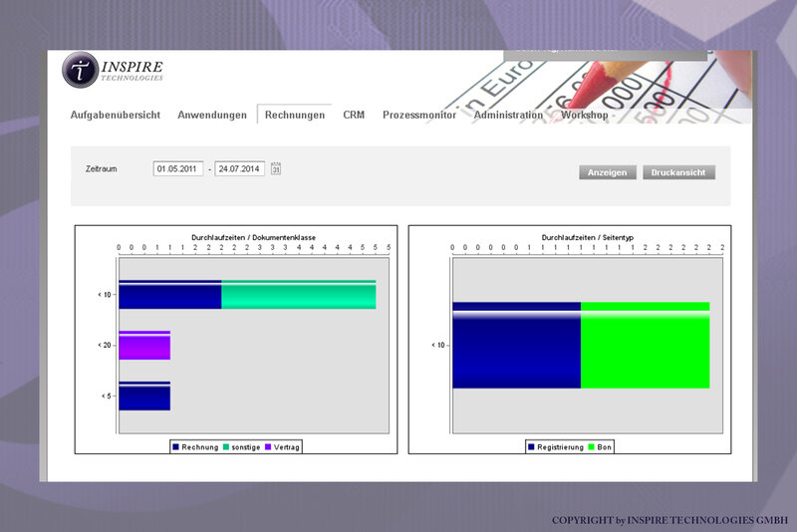Click the Inspire Technologies logo
797x532 pixels.
pyautogui.click(x=113, y=70)
